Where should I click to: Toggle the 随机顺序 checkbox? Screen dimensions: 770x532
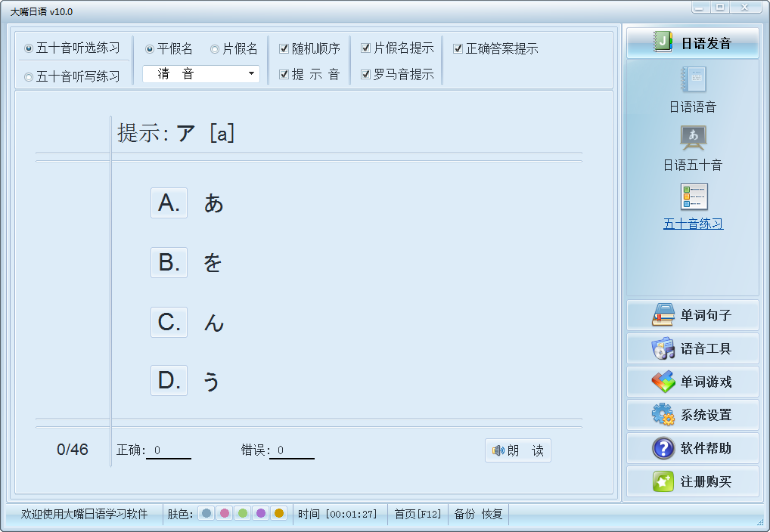pos(284,48)
